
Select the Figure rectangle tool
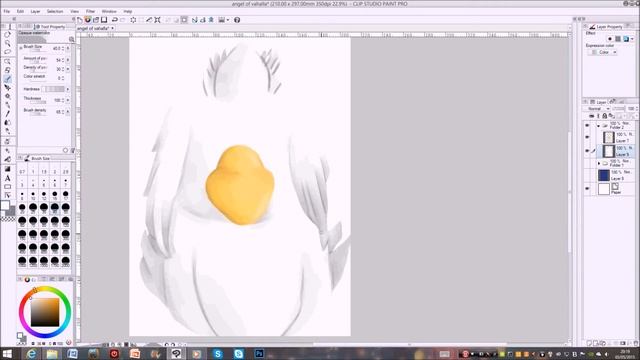tap(7, 187)
